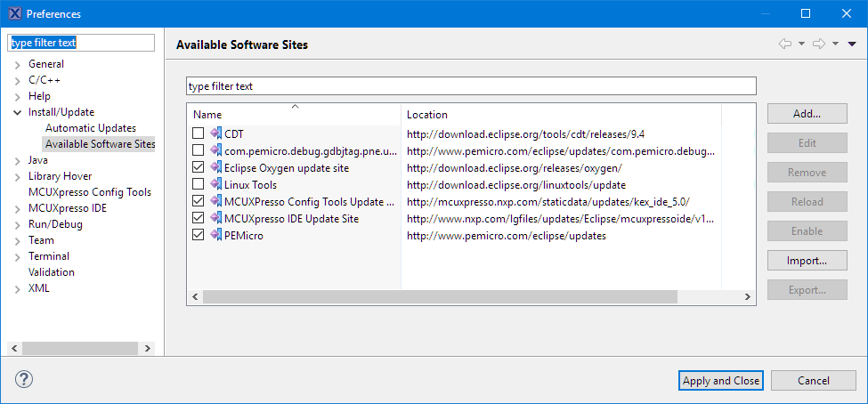Sort sites by the Name column header

pyautogui.click(x=294, y=115)
